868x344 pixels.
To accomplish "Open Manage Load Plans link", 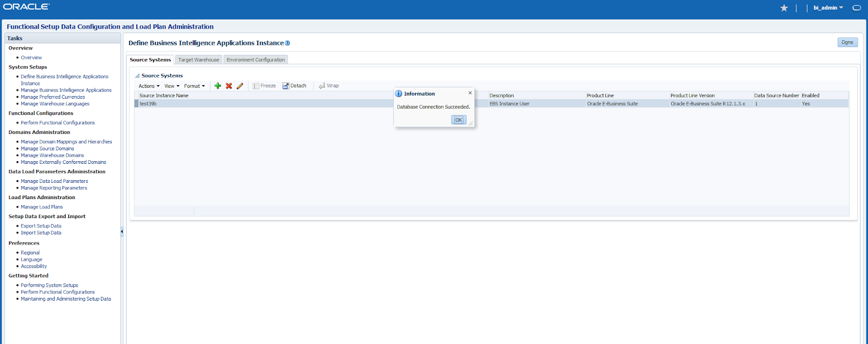I will click(42, 207).
